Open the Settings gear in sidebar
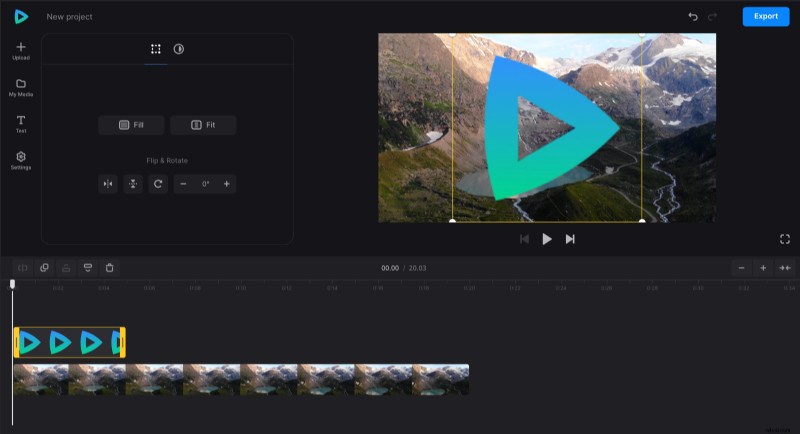Image resolution: width=800 pixels, height=434 pixels. [x=21, y=161]
